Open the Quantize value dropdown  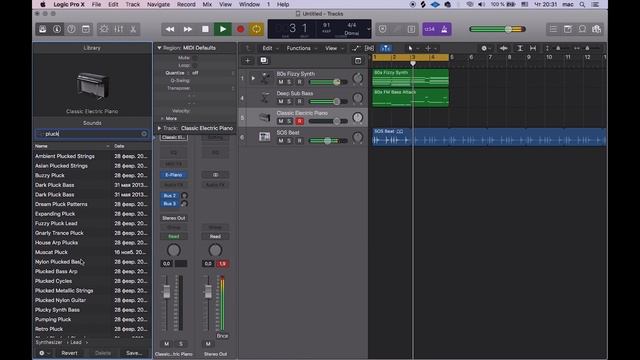tap(212, 73)
